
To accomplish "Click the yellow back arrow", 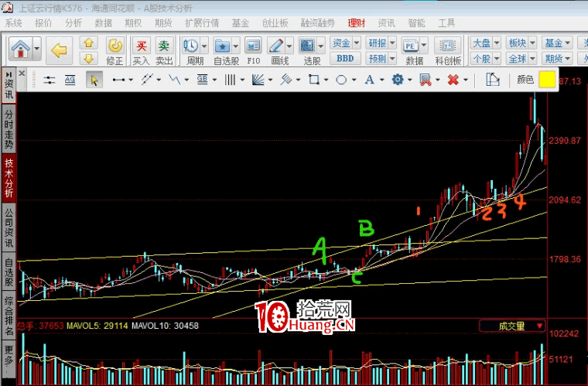I will tap(59, 50).
